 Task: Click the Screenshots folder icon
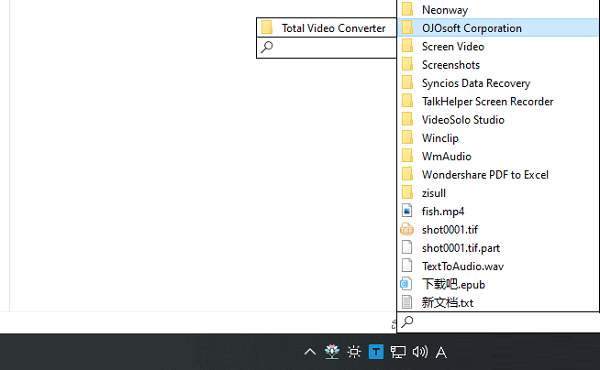[408, 64]
